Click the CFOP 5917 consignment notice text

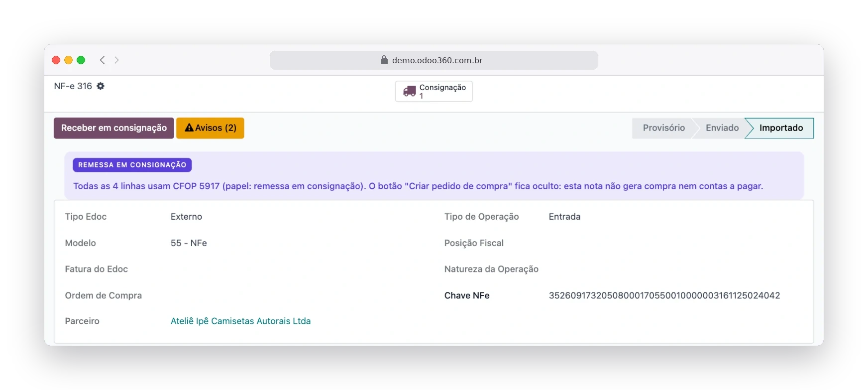(418, 186)
